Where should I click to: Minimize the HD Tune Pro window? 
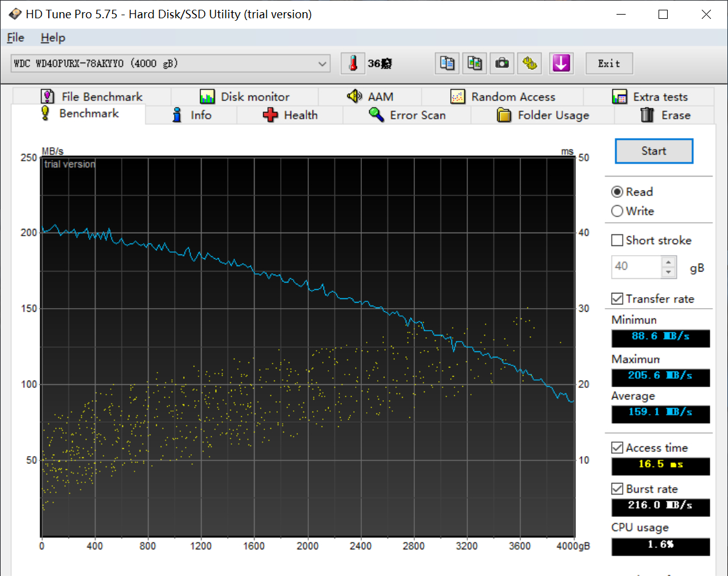pos(621,15)
